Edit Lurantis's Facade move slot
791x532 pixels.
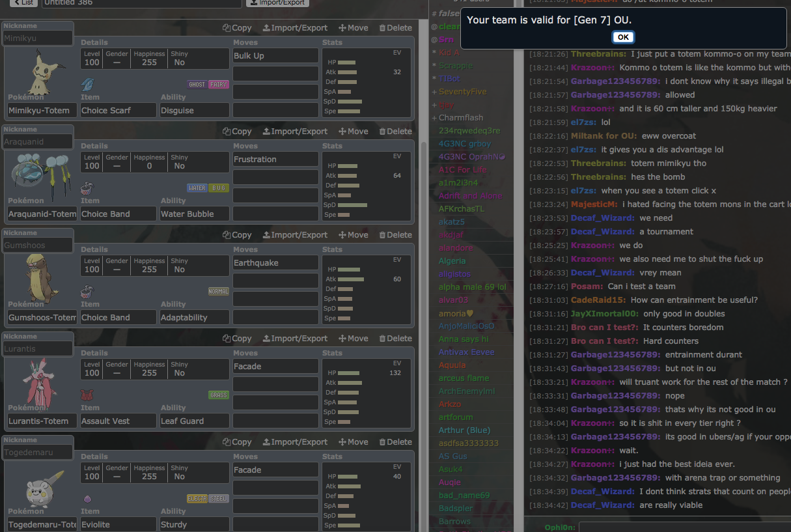click(276, 367)
